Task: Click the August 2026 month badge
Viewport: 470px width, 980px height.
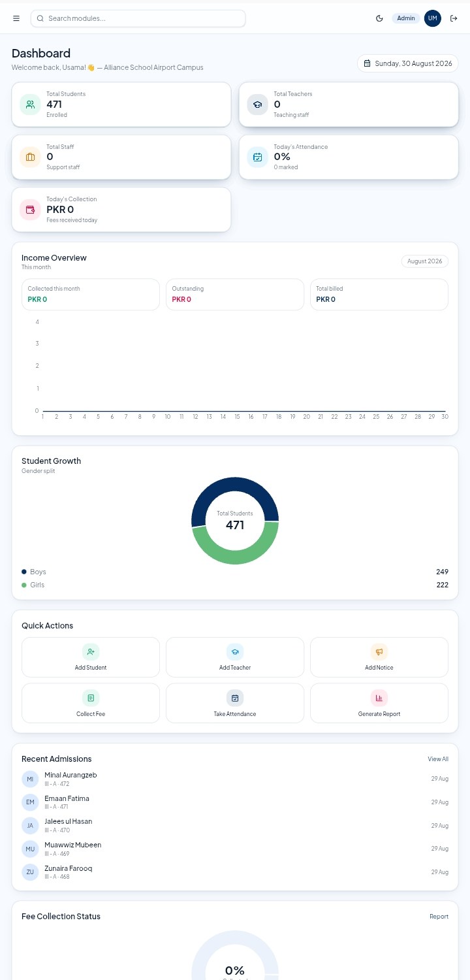Action: tap(425, 261)
